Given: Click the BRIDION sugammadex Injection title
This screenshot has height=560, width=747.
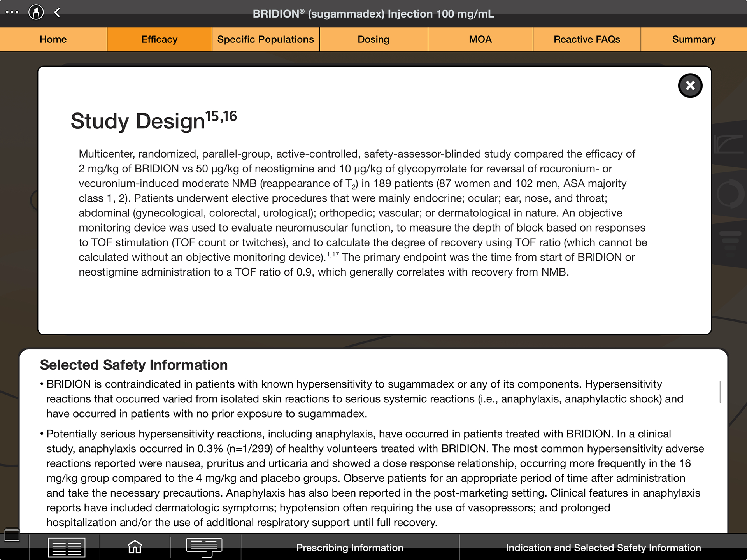Looking at the screenshot, I should pos(373,14).
